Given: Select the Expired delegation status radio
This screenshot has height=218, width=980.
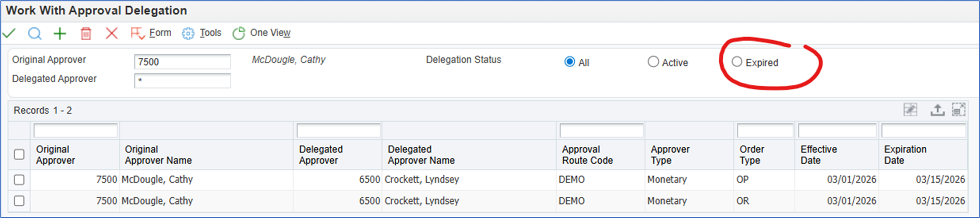Looking at the screenshot, I should pyautogui.click(x=737, y=62).
